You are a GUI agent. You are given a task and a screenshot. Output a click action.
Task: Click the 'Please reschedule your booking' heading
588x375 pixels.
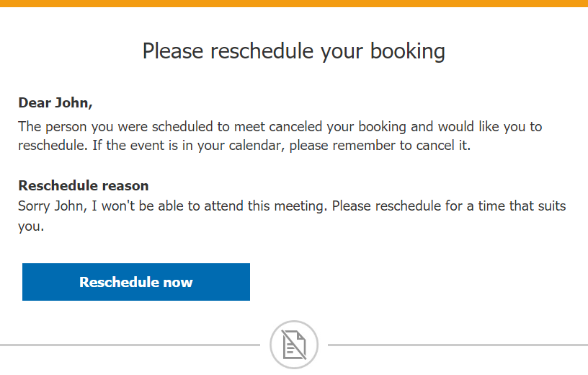293,51
